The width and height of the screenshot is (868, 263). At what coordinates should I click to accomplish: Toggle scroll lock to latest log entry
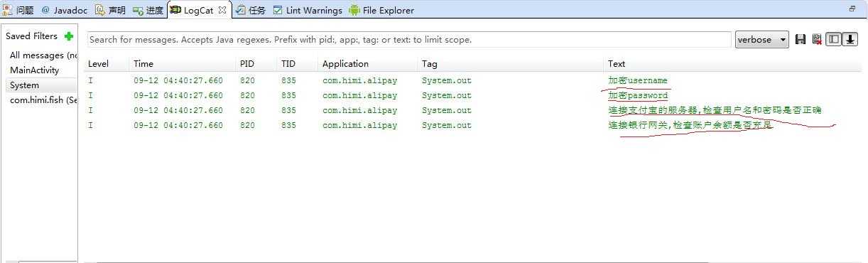(850, 40)
